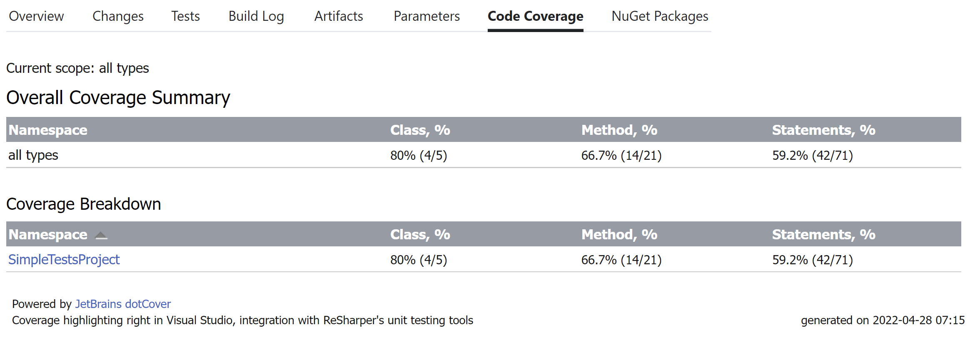Switch to the Overview tab

pos(36,17)
